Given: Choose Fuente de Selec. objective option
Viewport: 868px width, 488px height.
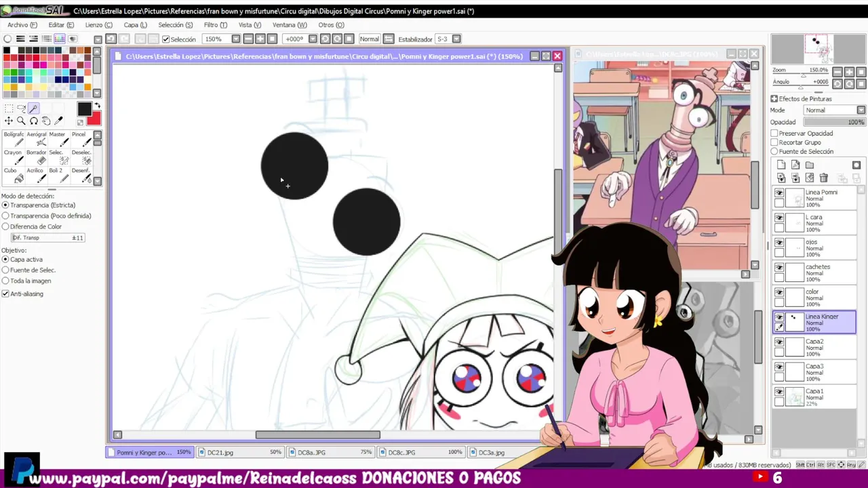Looking at the screenshot, I should (x=6, y=270).
